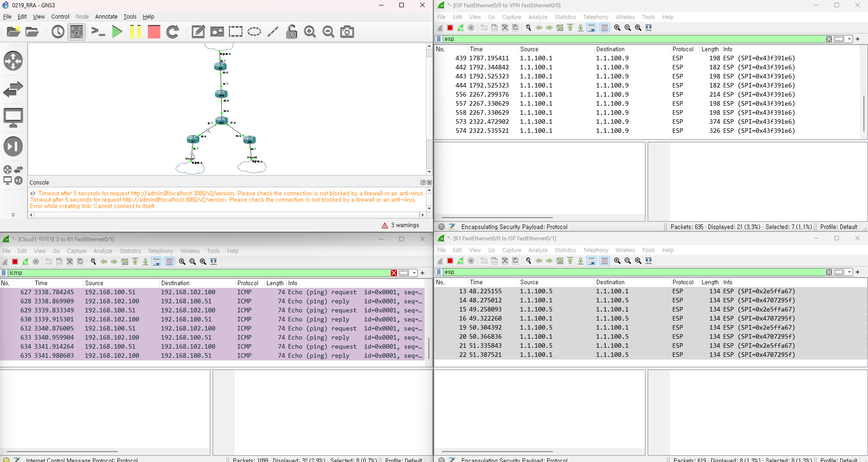Open the Annotate menu in GNS3

click(106, 17)
